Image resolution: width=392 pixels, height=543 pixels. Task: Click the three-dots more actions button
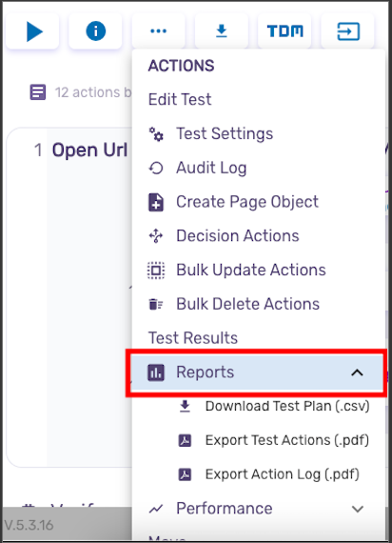159,31
